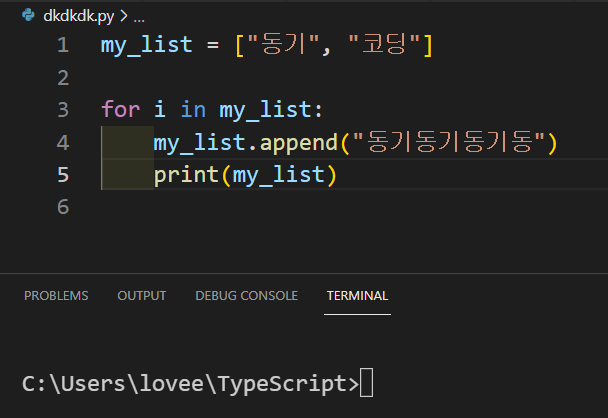Click my_list before .append on line 4

coord(200,143)
